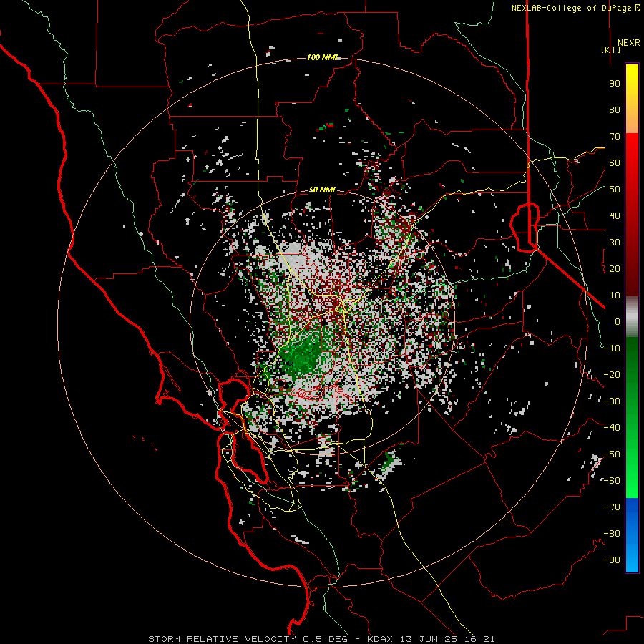The height and width of the screenshot is (644, 644).
Task: Pick the gray zero-velocity segment of color bar
Action: click(632, 317)
